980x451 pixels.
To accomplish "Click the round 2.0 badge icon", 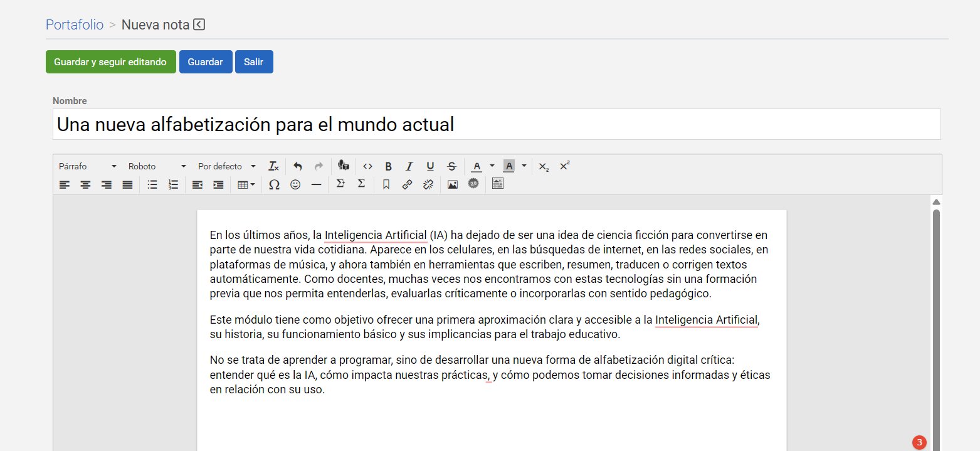I will pyautogui.click(x=473, y=184).
